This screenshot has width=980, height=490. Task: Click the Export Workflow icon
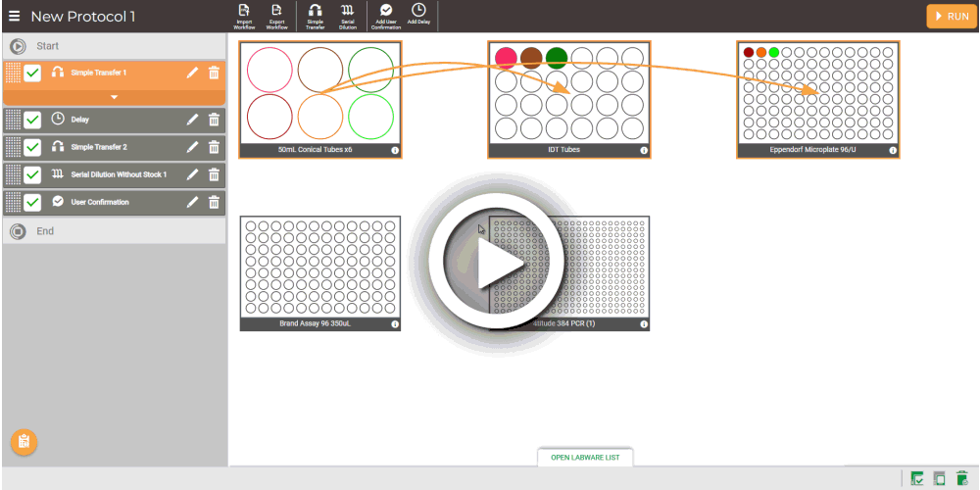(x=276, y=14)
